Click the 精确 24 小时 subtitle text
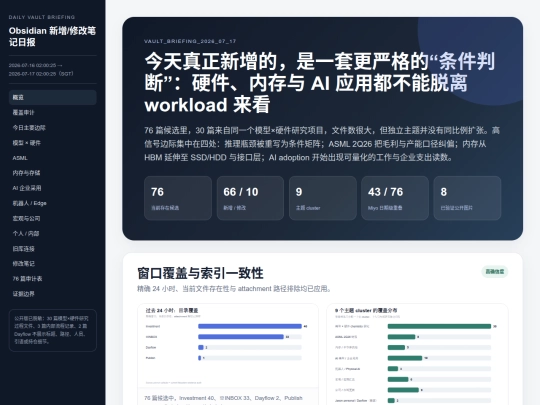Screen dimensions: 540x405 pos(234,289)
